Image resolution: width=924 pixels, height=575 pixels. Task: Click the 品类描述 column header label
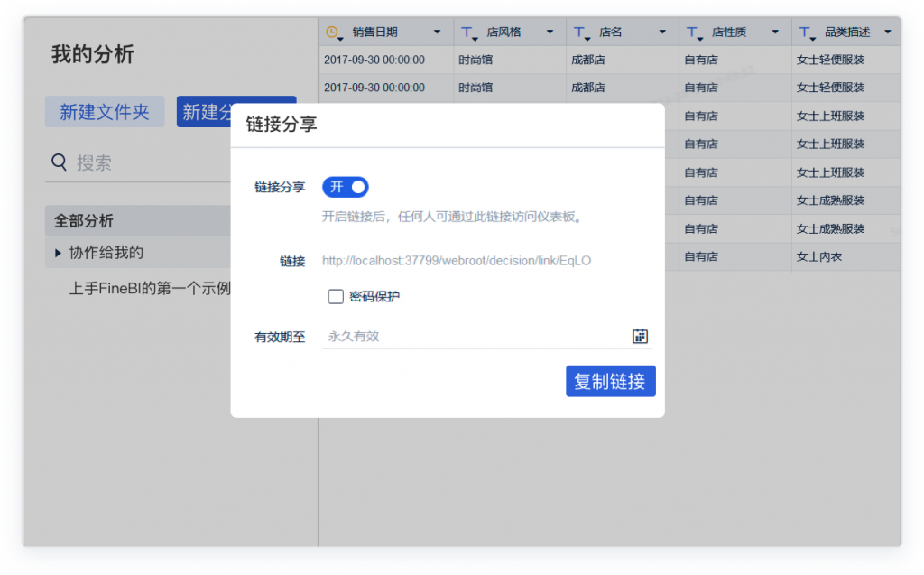tap(847, 32)
